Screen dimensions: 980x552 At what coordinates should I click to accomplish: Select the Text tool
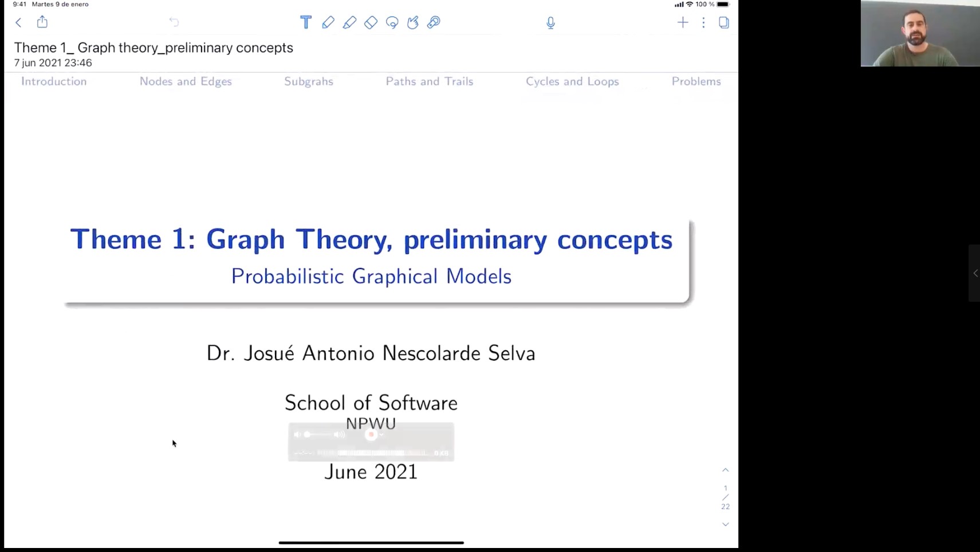coord(306,22)
